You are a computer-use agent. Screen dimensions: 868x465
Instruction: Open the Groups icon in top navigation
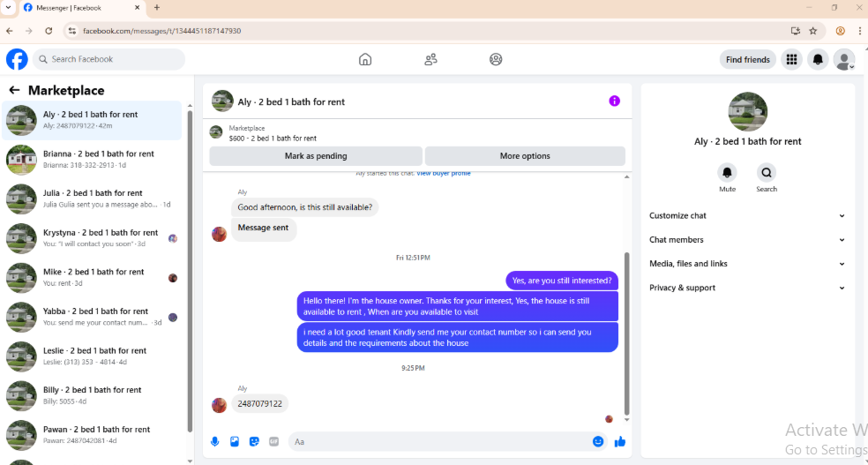(496, 59)
